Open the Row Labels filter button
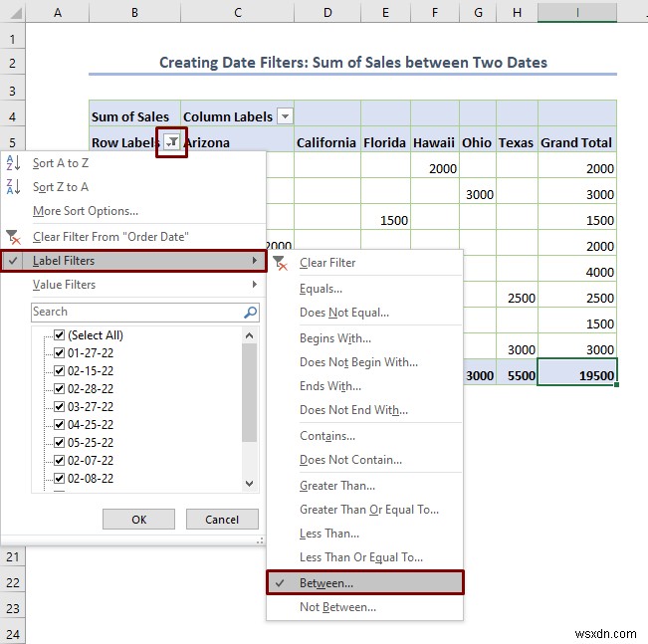 (x=172, y=142)
